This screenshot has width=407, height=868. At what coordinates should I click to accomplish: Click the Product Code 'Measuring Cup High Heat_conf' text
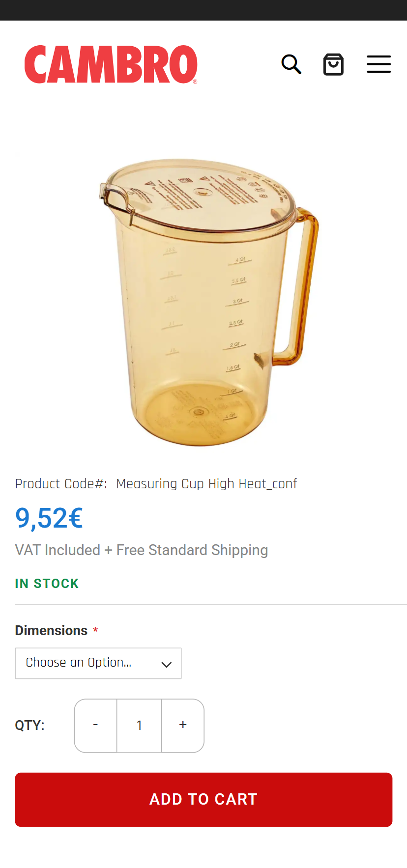[x=206, y=484]
